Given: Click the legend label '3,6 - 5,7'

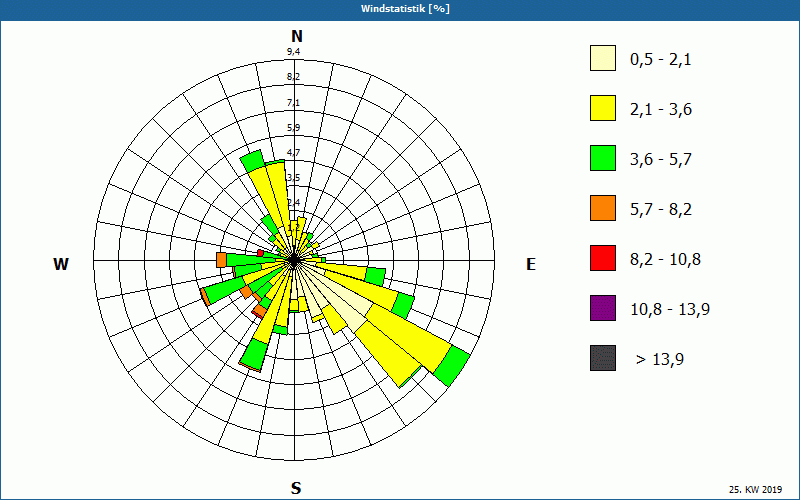Looking at the screenshot, I should pos(661,160).
